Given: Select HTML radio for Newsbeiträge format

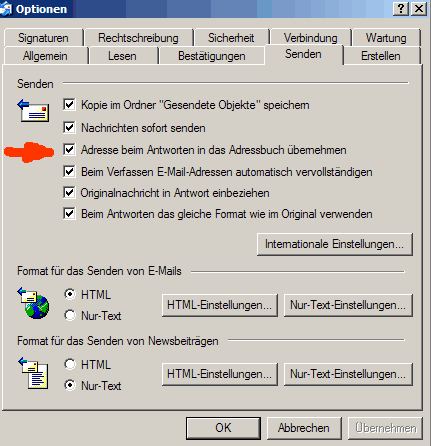Looking at the screenshot, I should (x=70, y=364).
